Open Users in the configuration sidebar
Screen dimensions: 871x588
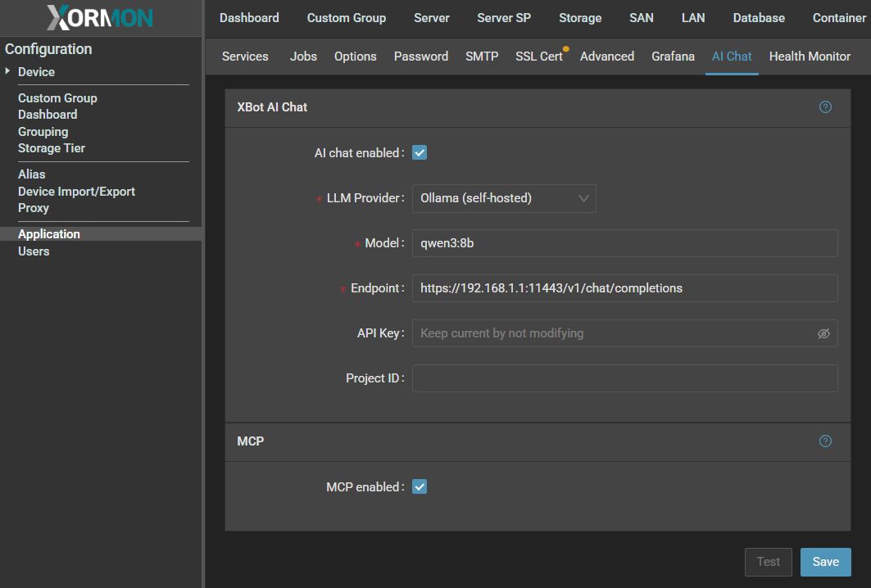click(34, 251)
